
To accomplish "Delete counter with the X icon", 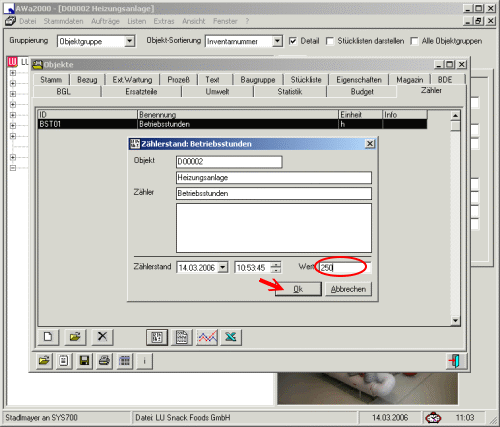I will pyautogui.click(x=102, y=337).
